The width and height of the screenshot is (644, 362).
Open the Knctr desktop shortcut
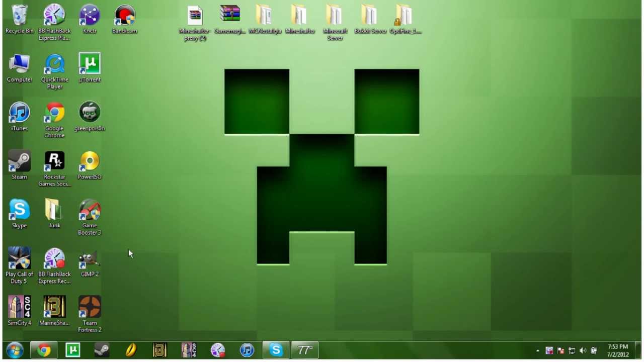(x=90, y=19)
